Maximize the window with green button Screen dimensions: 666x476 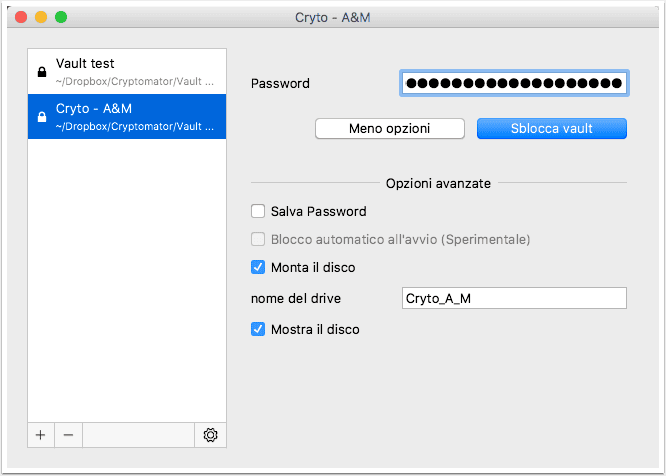point(61,17)
